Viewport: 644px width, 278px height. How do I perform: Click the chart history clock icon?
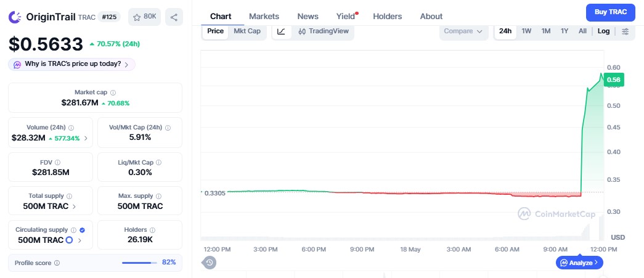(x=210, y=263)
